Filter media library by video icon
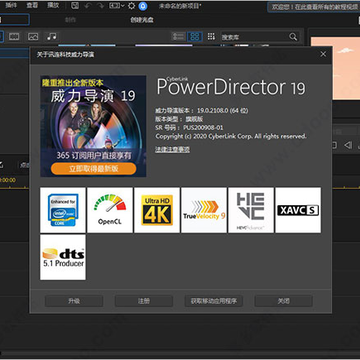The width and height of the screenshot is (360, 360). (14, 36)
